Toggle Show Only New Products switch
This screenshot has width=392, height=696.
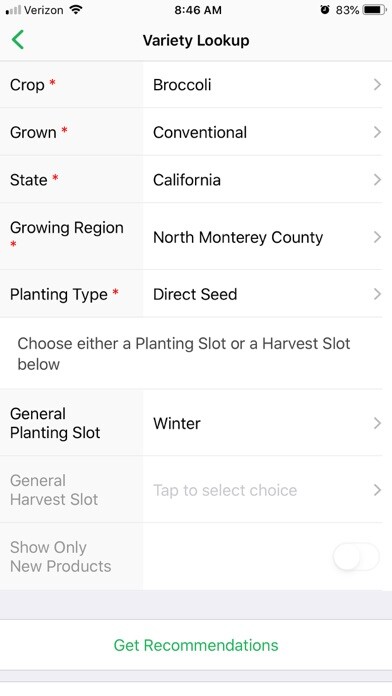(x=356, y=557)
